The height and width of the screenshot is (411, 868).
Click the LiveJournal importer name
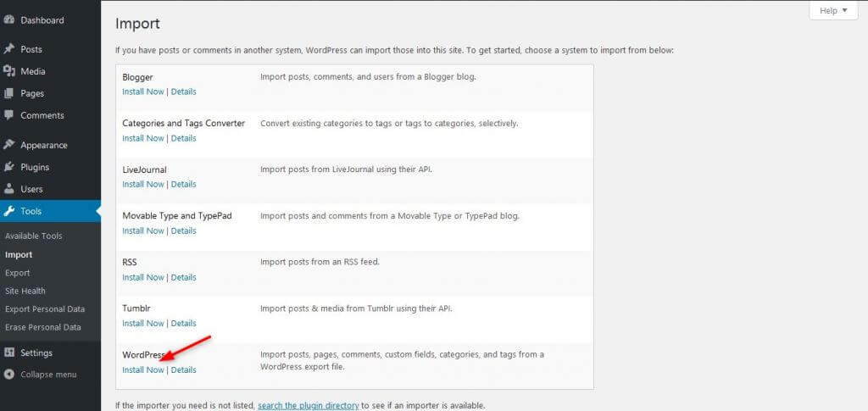pos(144,169)
